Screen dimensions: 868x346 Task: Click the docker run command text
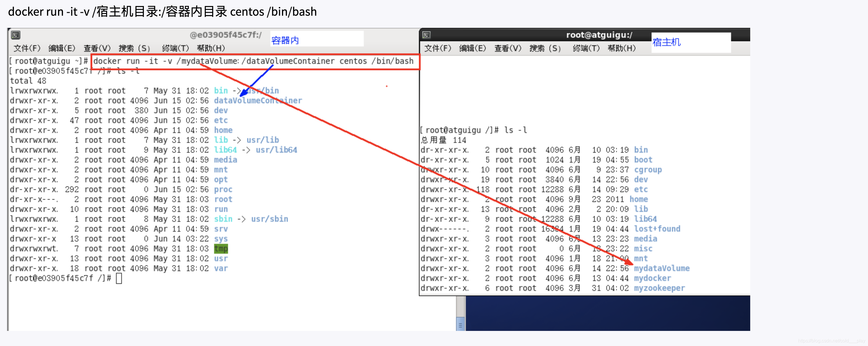pos(253,61)
